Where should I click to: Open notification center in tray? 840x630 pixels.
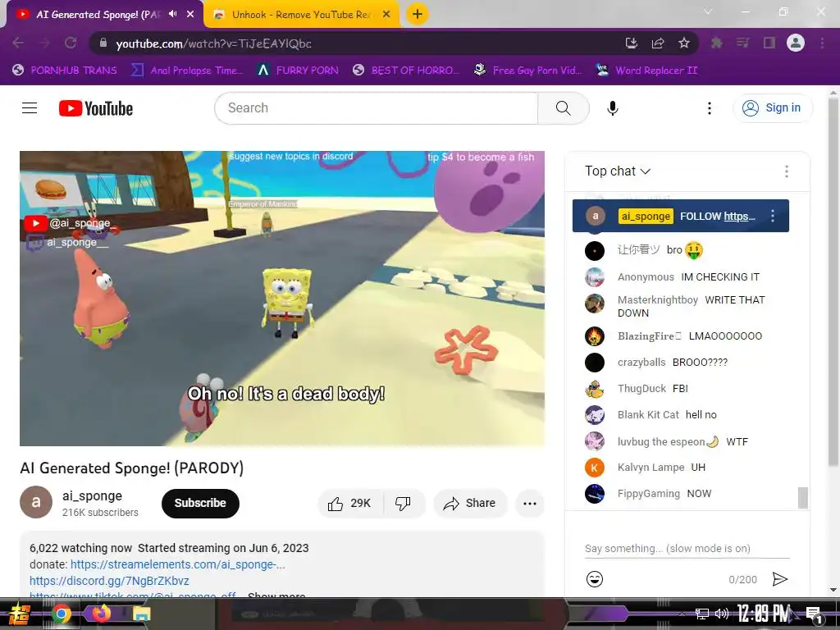814,614
